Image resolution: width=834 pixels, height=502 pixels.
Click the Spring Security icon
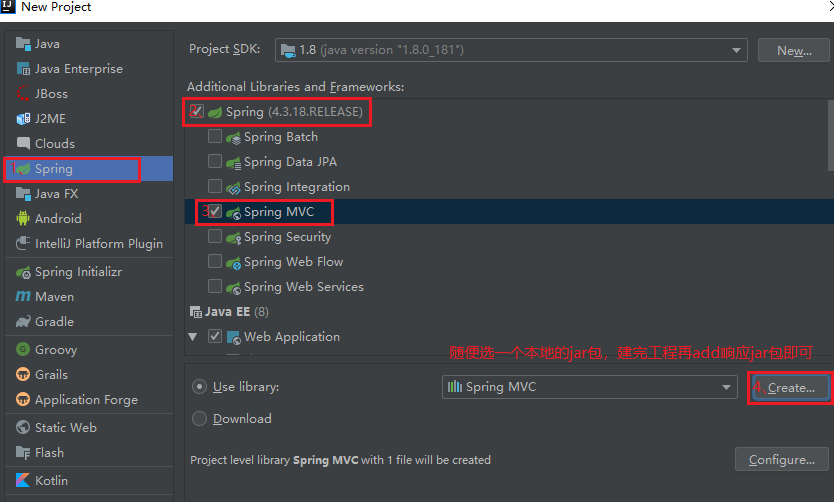point(233,238)
